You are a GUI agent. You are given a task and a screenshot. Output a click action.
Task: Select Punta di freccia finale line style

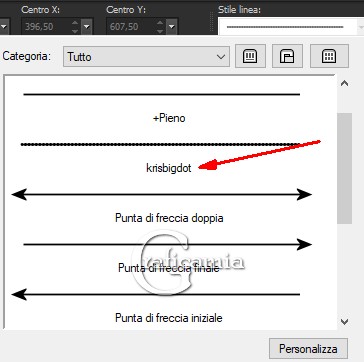(168, 244)
